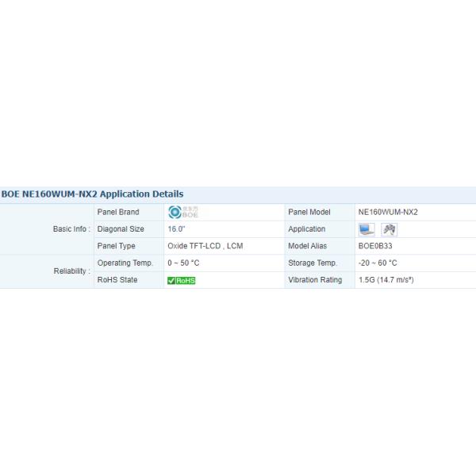
Task: Click the green RoHS compliance badge
Action: [x=182, y=280]
